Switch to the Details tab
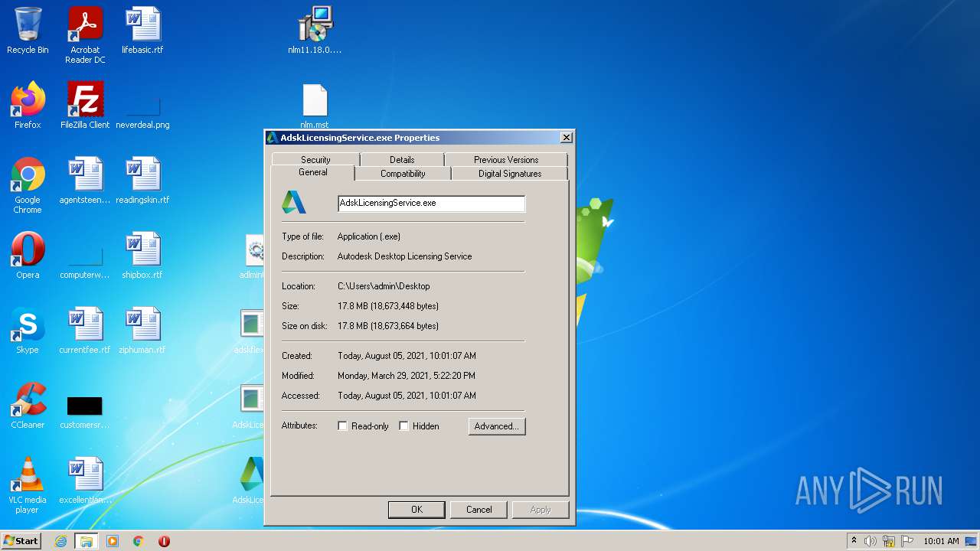Viewport: 980px width, 551px height. (402, 160)
